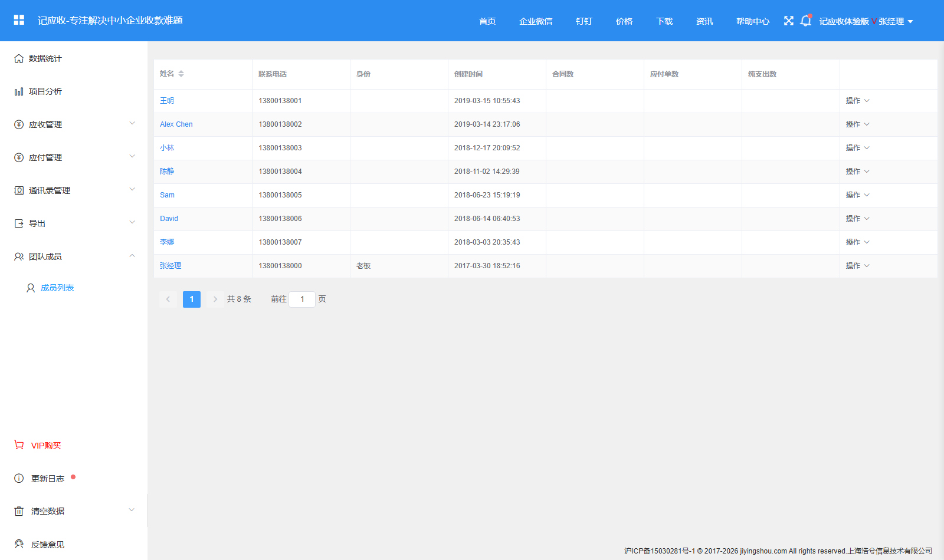Expand the 导出 sidebar chevron
The height and width of the screenshot is (560, 944).
click(132, 222)
